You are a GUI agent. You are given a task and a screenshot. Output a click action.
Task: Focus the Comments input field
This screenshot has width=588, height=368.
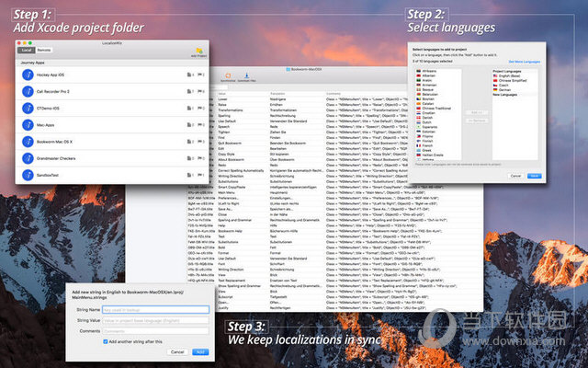(x=155, y=331)
